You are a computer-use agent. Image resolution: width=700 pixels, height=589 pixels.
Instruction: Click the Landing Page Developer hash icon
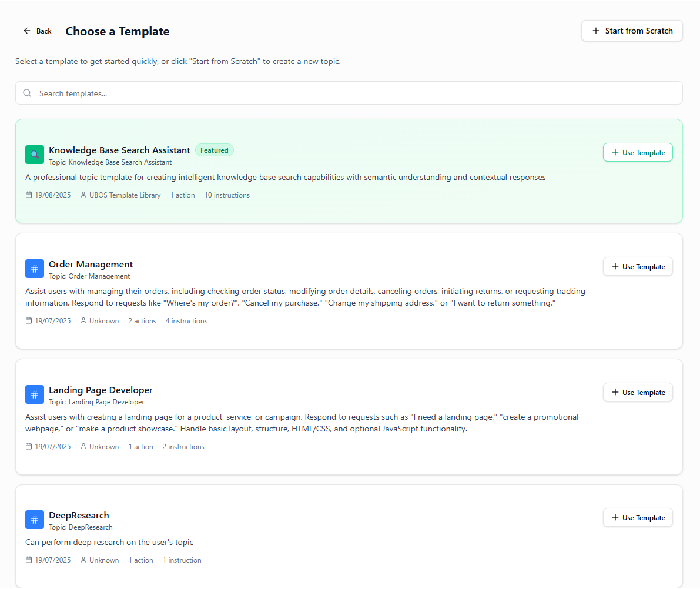click(x=35, y=394)
